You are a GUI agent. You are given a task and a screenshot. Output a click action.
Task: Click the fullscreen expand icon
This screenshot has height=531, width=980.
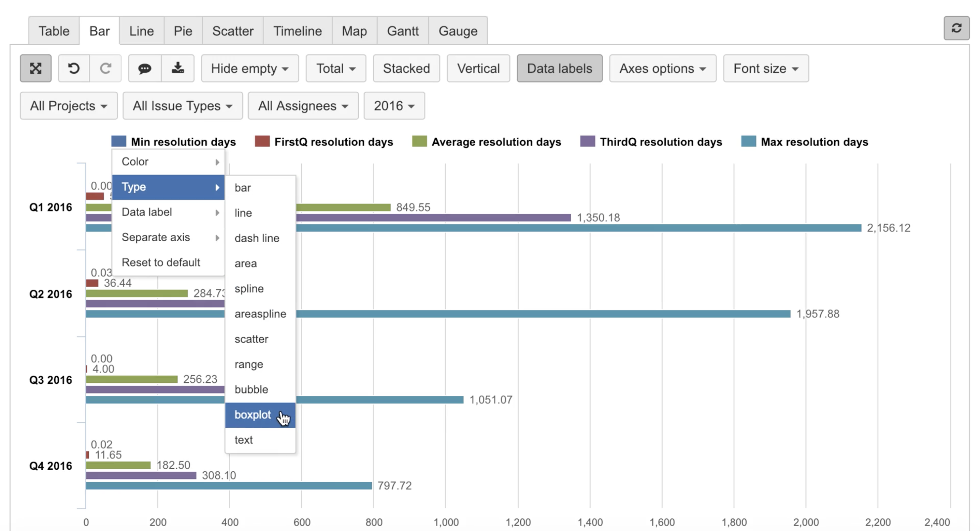(35, 69)
